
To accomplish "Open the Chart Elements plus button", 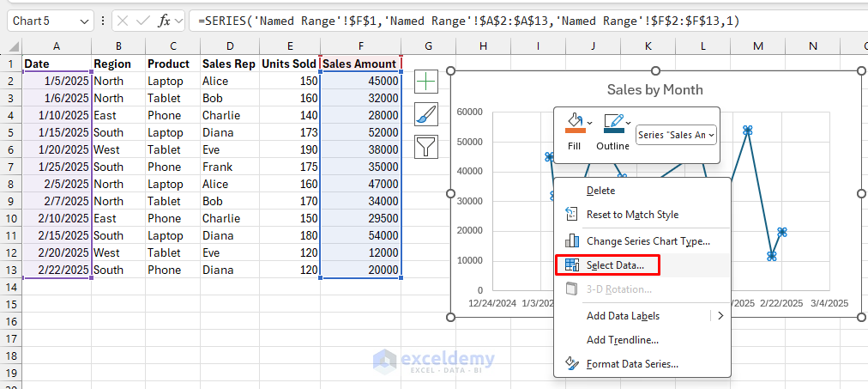I will [427, 82].
